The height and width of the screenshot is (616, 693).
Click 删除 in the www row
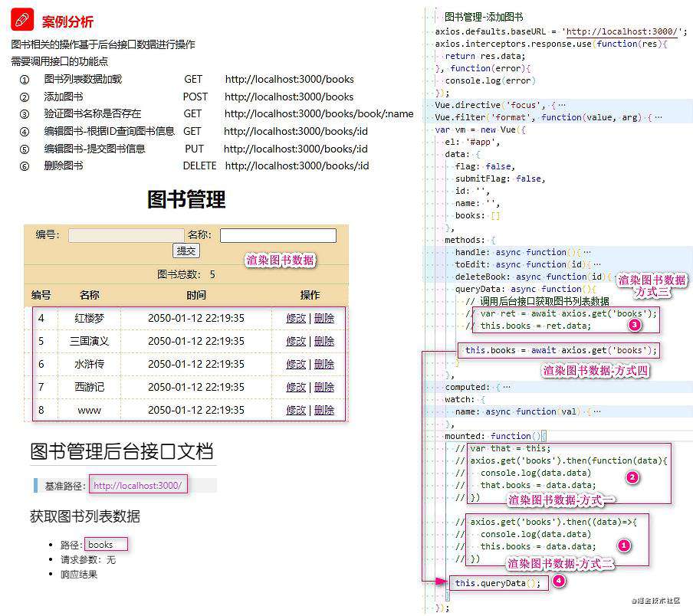pyautogui.click(x=324, y=410)
